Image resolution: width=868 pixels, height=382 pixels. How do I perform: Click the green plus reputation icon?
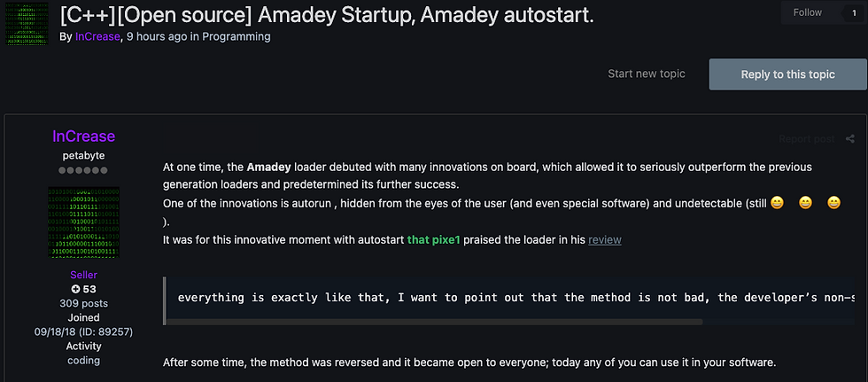tap(76, 289)
